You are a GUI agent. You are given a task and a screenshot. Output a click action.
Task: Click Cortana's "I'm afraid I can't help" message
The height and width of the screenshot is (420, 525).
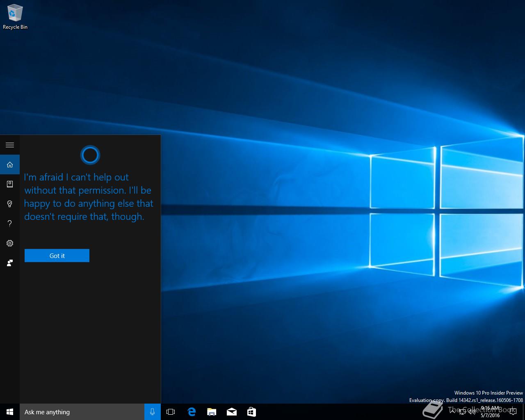[89, 197]
